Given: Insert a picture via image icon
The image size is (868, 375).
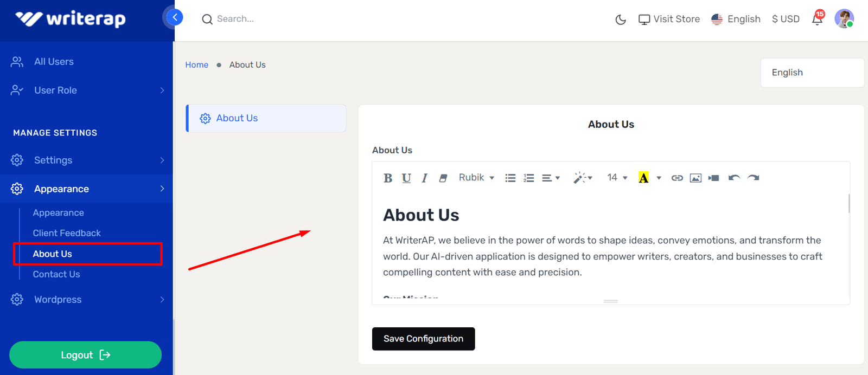Looking at the screenshot, I should (x=695, y=178).
